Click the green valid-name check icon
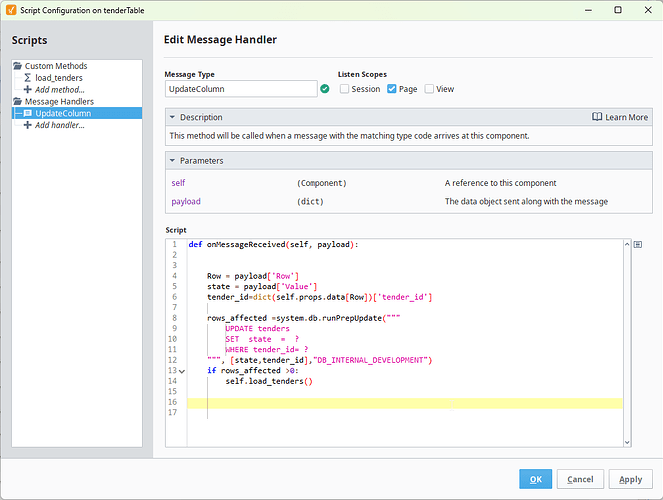This screenshot has width=663, height=500. (x=325, y=89)
